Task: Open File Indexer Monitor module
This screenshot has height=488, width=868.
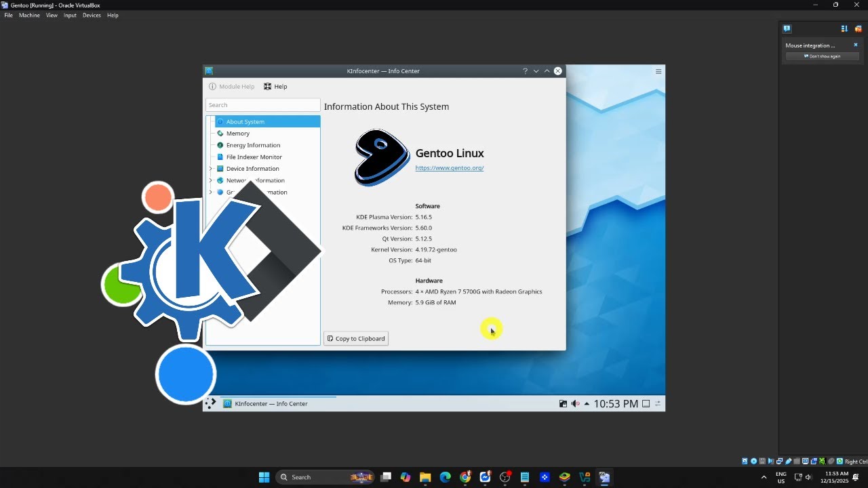Action: [254, 157]
